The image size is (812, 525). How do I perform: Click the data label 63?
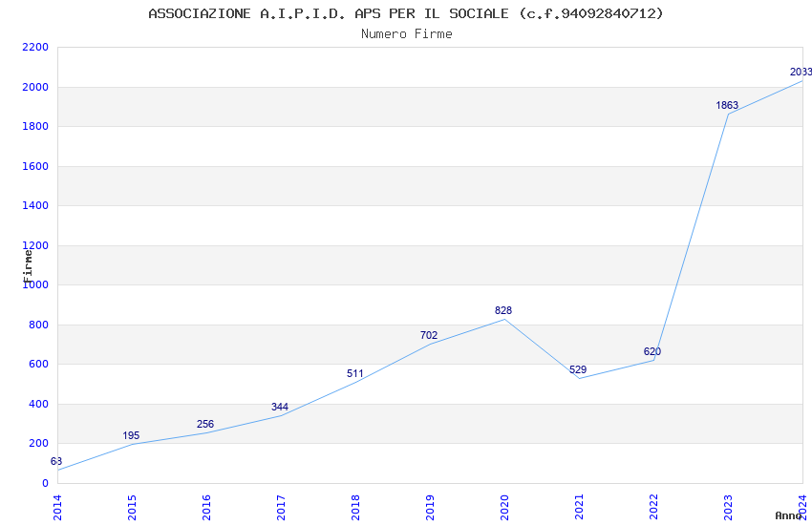(x=56, y=461)
